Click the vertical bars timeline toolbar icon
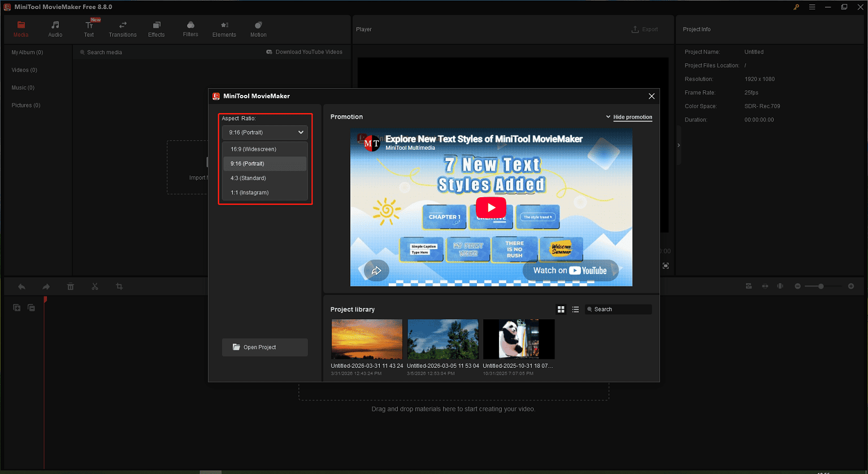Image resolution: width=868 pixels, height=474 pixels. (x=780, y=286)
